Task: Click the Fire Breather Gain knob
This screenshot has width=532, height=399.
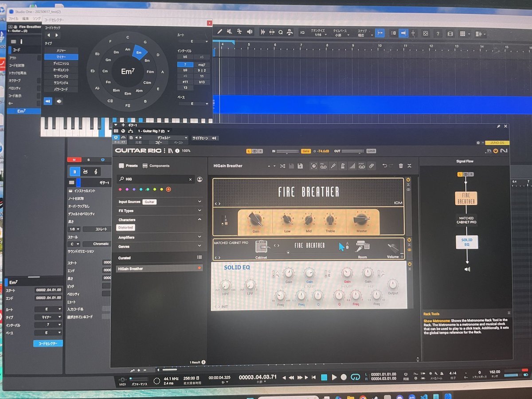Action: point(256,219)
